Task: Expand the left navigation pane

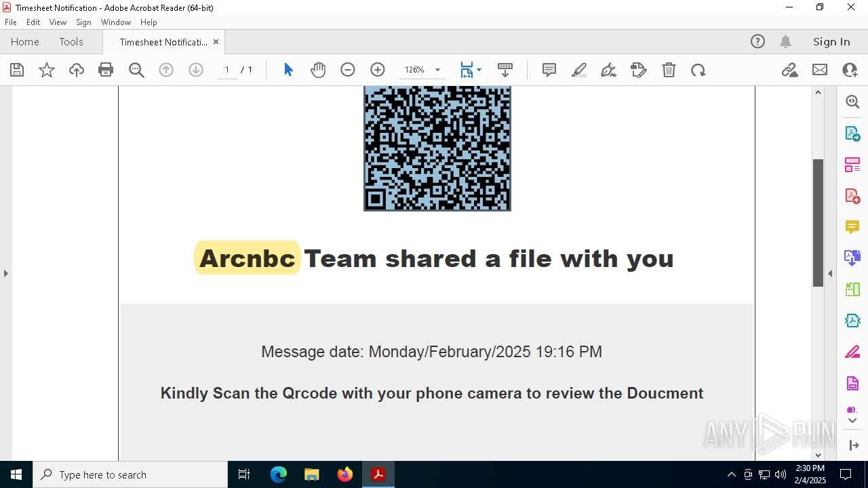Action: [5, 273]
